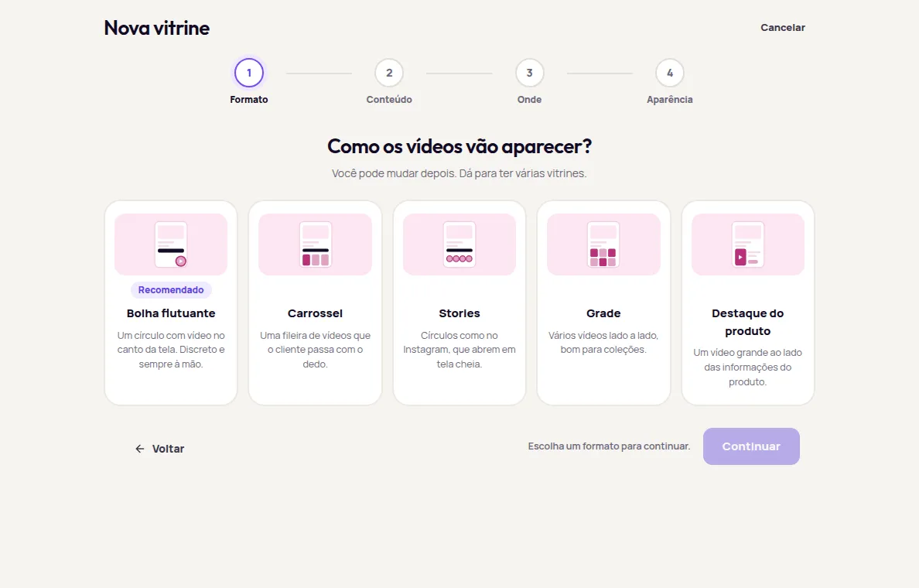Click 'Você pode mudar depois' subtitle text

tap(459, 173)
